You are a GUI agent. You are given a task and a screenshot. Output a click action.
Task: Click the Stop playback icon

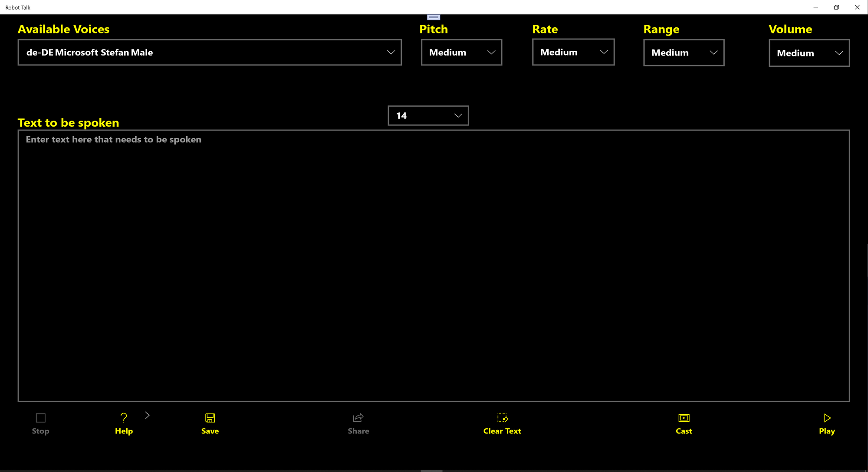[40, 418]
